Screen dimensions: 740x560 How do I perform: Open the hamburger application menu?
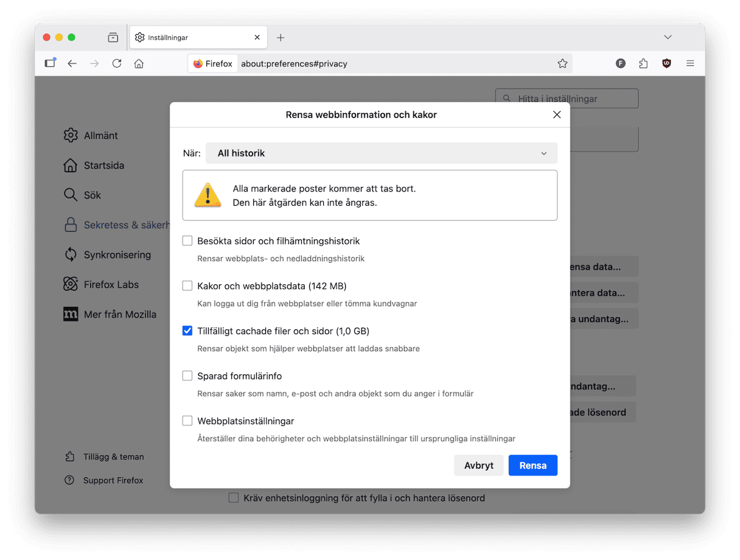(x=690, y=63)
